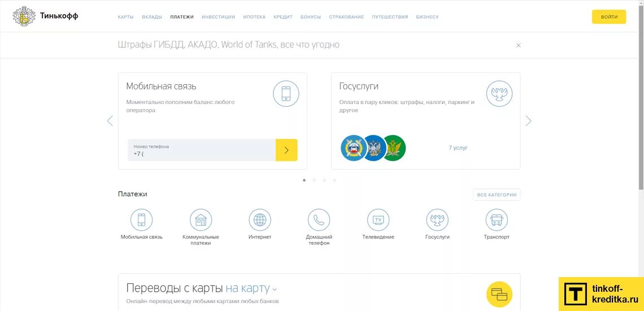Open the Вклады menu item
Viewport: 644px width, 311px height.
click(x=152, y=18)
